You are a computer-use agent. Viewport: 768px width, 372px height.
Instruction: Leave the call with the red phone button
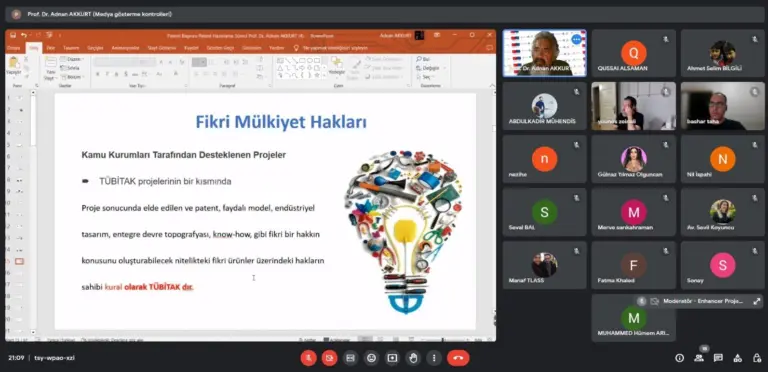tap(458, 358)
